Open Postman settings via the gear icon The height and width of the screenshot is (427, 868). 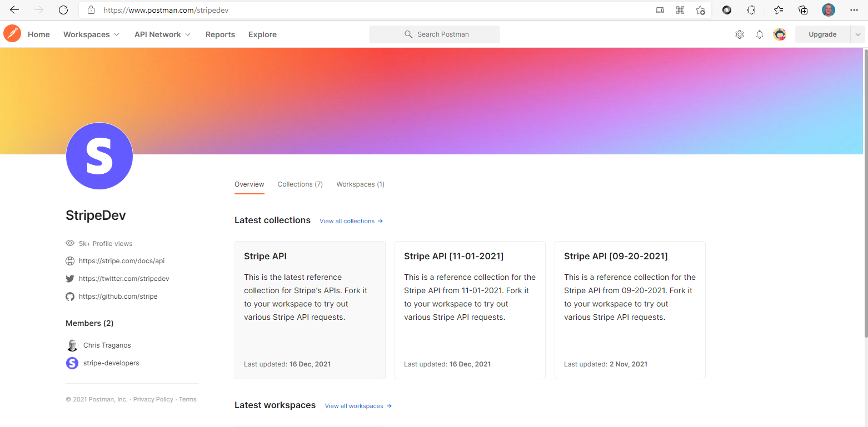tap(740, 34)
